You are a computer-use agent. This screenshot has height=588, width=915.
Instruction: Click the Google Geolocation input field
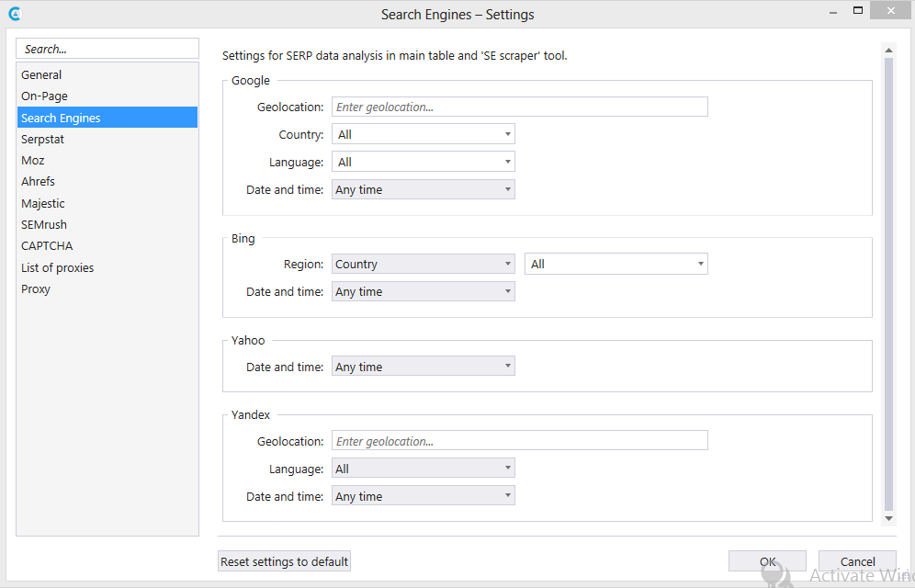(x=519, y=107)
